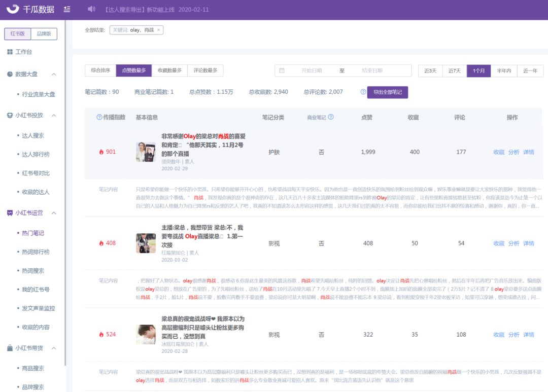The height and width of the screenshot is (392, 548).
Task: Click the 数据大盘 pie chart icon
Action: tap(10, 74)
